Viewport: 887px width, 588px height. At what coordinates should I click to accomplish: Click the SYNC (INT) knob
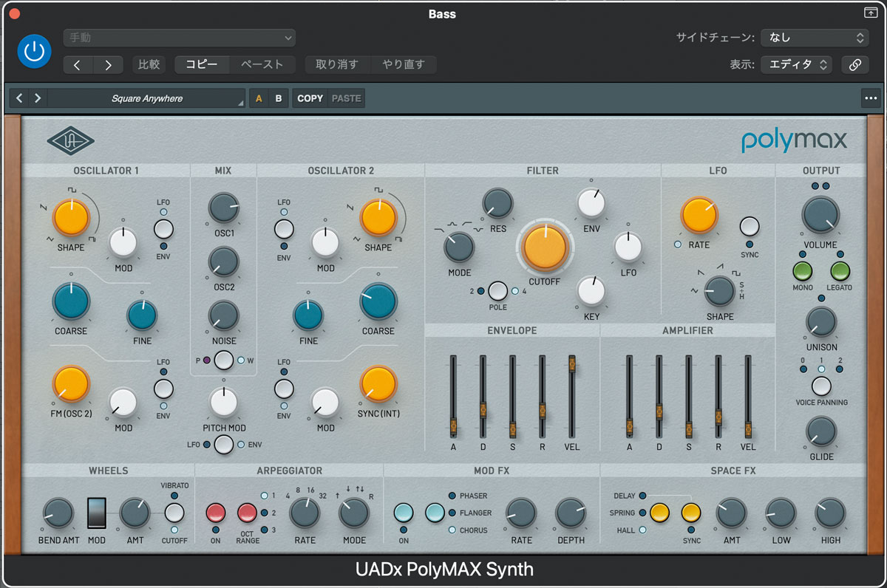[x=378, y=383]
